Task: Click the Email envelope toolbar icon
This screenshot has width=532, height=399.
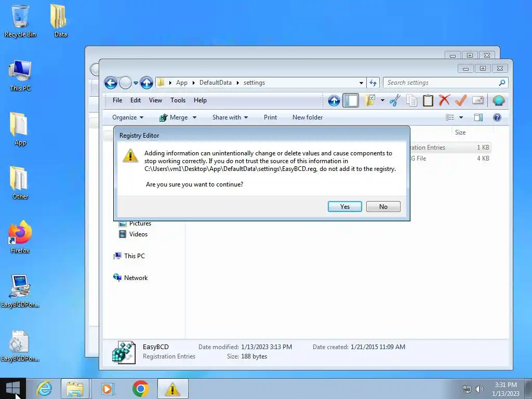Action: 478,100
